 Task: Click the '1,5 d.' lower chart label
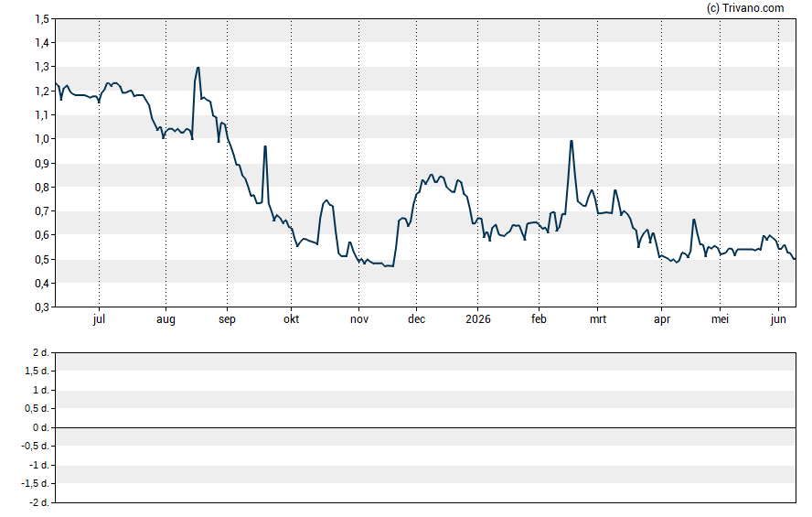pos(37,372)
